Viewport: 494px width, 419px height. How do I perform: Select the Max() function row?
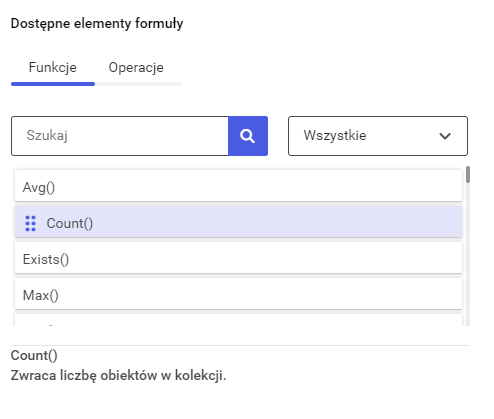tap(238, 294)
